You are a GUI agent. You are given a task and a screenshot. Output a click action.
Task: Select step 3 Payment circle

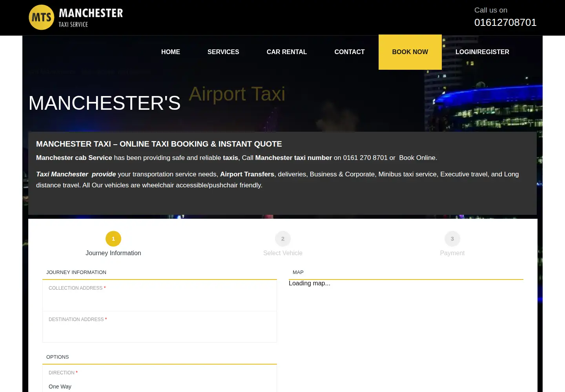coord(452,239)
